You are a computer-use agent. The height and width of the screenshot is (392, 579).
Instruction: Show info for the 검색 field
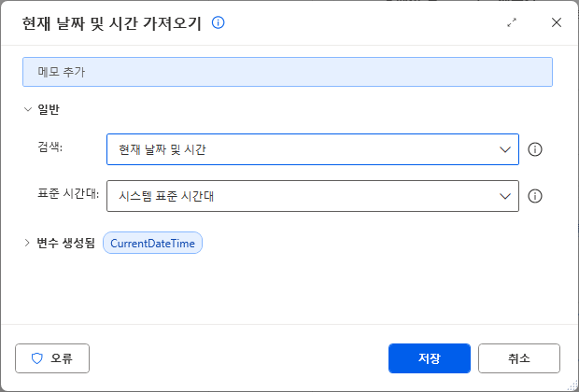coord(535,149)
